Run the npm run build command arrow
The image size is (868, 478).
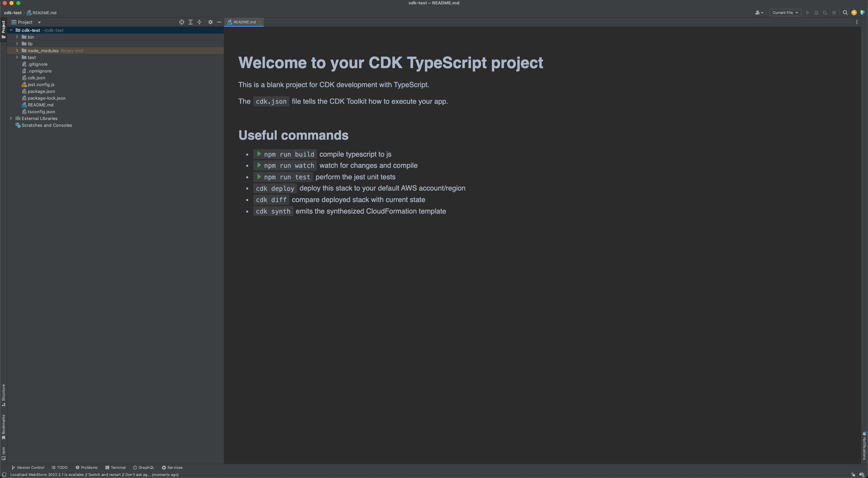point(259,154)
